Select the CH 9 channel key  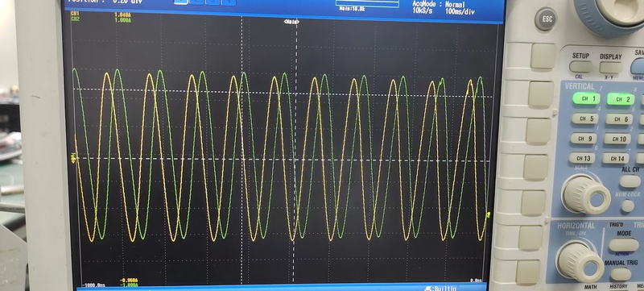(x=583, y=138)
